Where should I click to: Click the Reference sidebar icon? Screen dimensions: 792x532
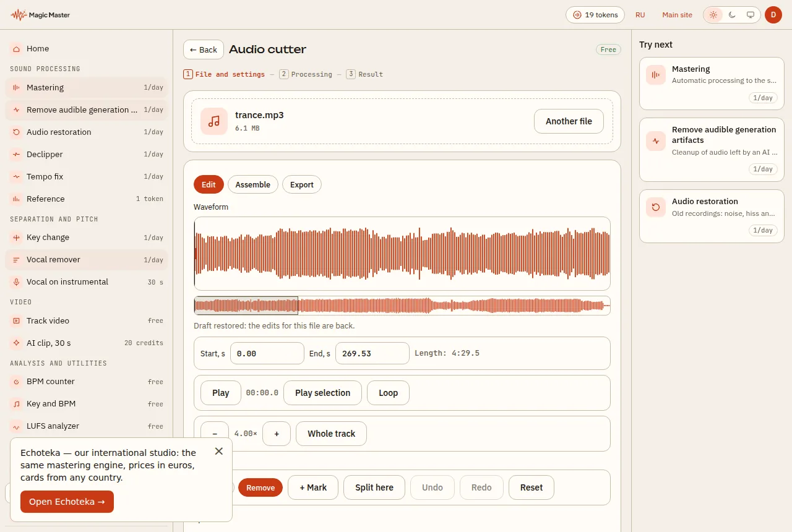tap(16, 199)
